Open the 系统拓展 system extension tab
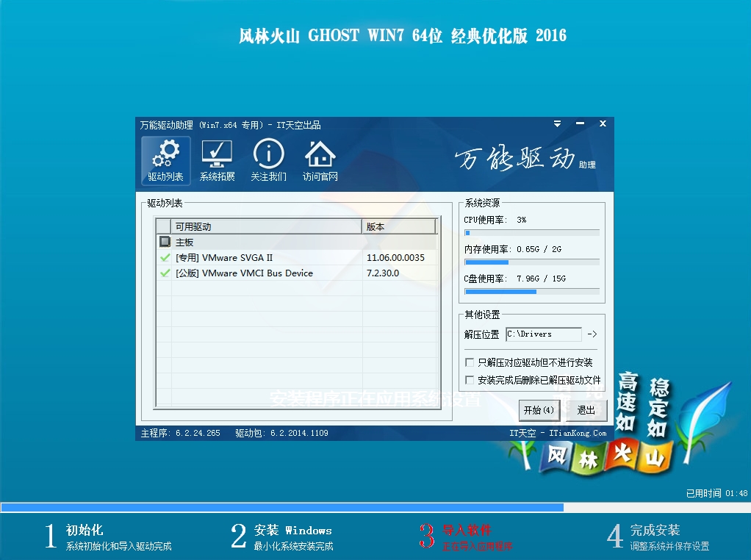Screen dimensions: 751x560 (x=217, y=161)
